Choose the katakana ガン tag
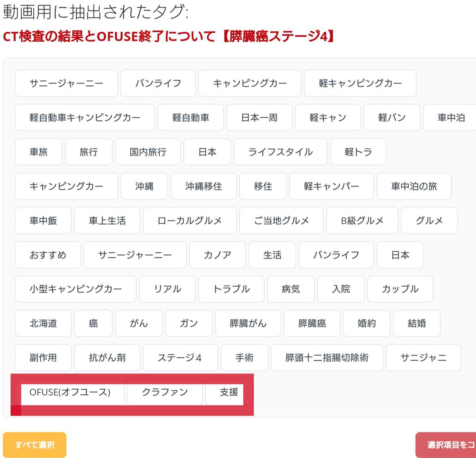The width and height of the screenshot is (476, 458). [189, 323]
